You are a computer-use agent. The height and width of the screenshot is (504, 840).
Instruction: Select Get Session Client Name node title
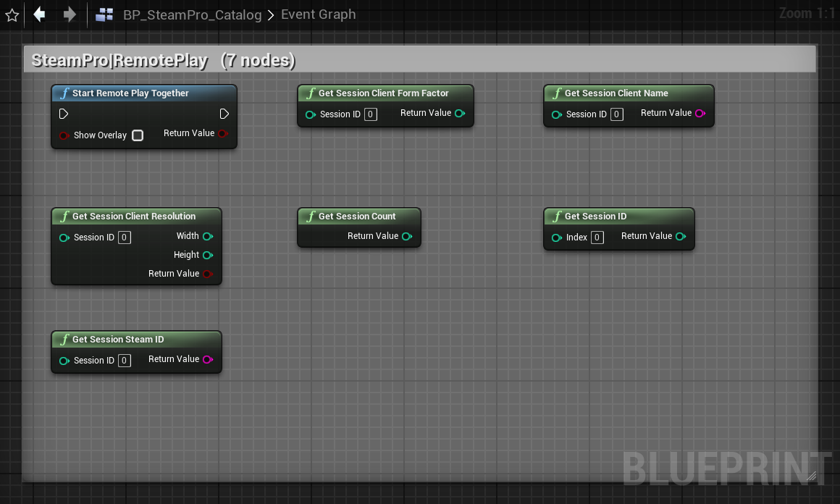tap(616, 93)
